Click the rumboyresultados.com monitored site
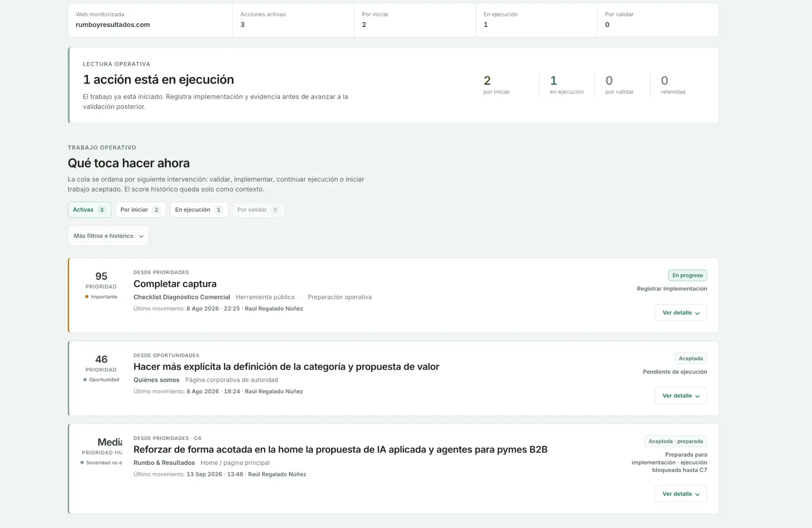 pos(113,25)
